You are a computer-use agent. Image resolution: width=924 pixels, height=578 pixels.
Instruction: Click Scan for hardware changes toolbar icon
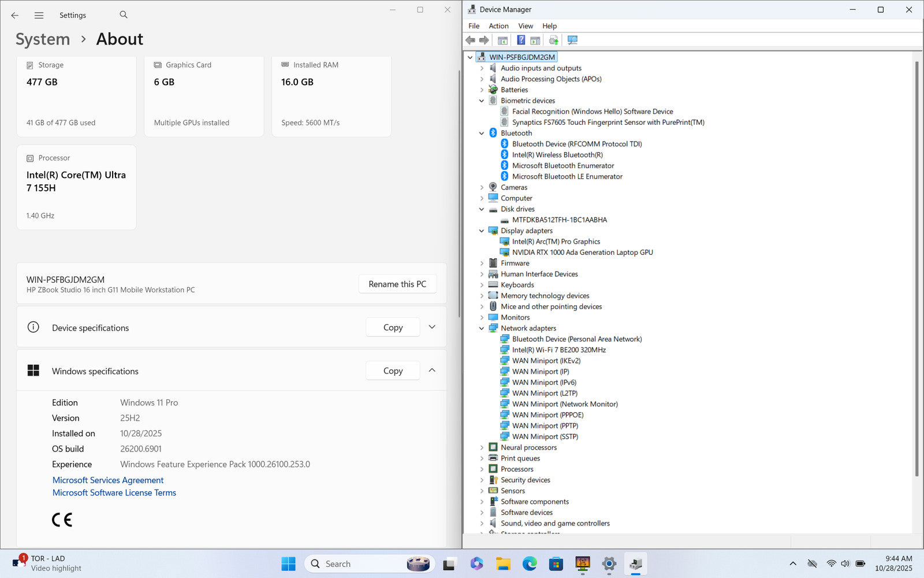pyautogui.click(x=572, y=40)
